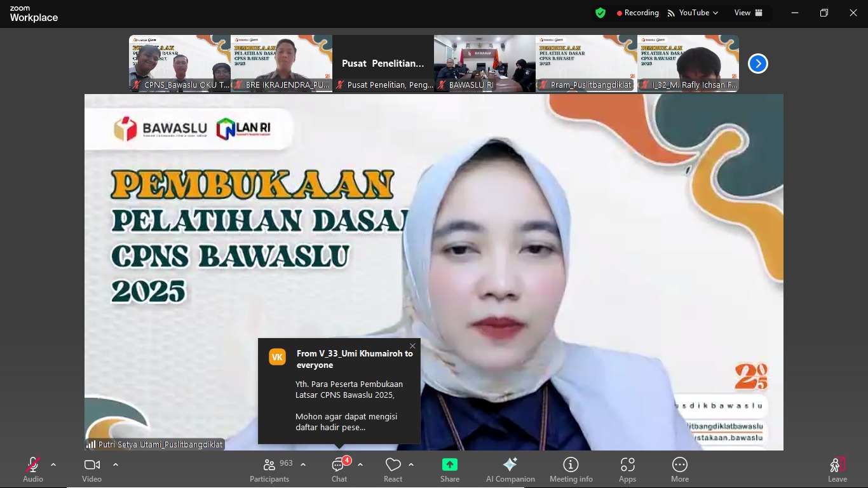
Task: Leave the meeting
Action: coord(837,470)
